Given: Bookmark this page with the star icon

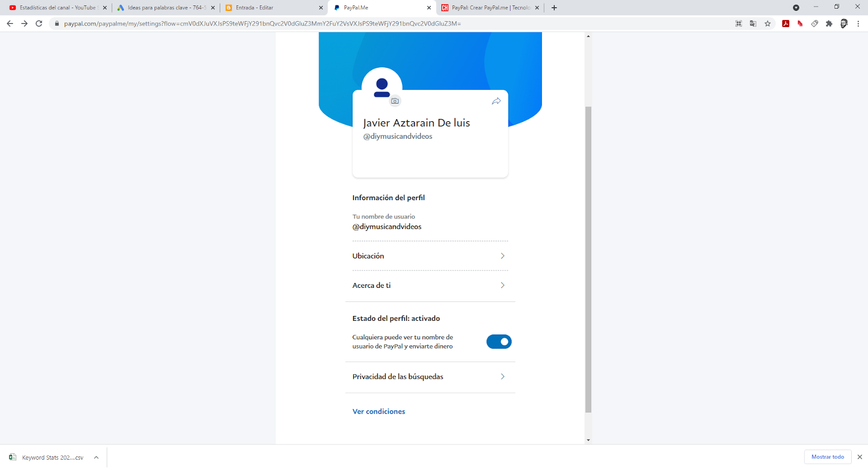Looking at the screenshot, I should pos(768,23).
